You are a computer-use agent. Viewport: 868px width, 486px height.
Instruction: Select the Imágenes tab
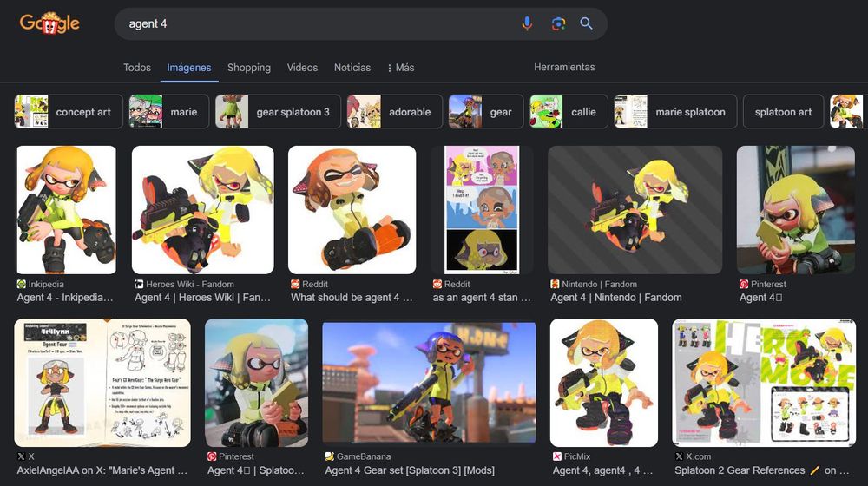coord(188,68)
